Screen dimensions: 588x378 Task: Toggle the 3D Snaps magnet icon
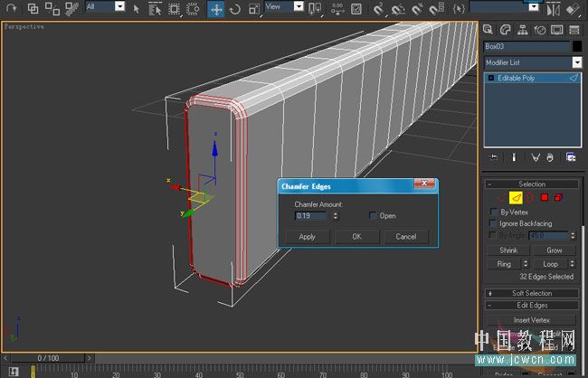click(x=379, y=9)
